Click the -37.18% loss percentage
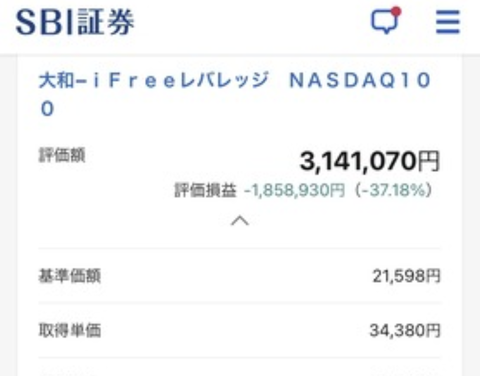 coord(394,190)
